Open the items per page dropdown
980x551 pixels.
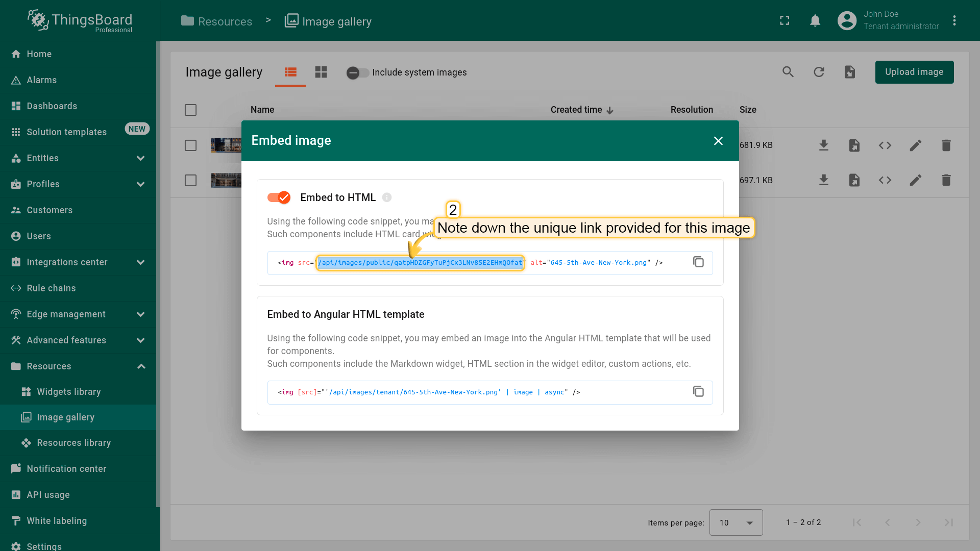click(x=736, y=522)
